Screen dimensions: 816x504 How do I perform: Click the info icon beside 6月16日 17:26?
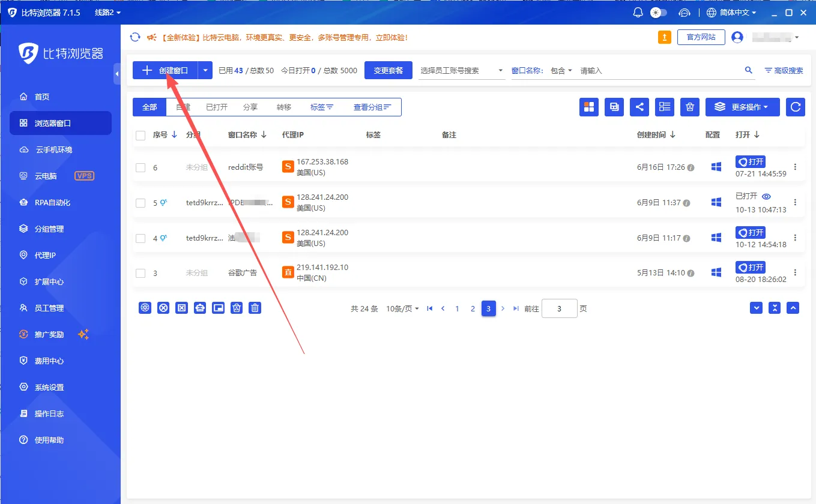click(x=691, y=168)
